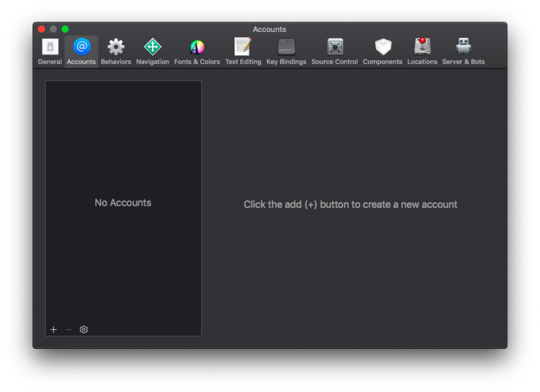This screenshot has width=540, height=392.
Task: Switch to Navigation preferences
Action: coord(152,51)
